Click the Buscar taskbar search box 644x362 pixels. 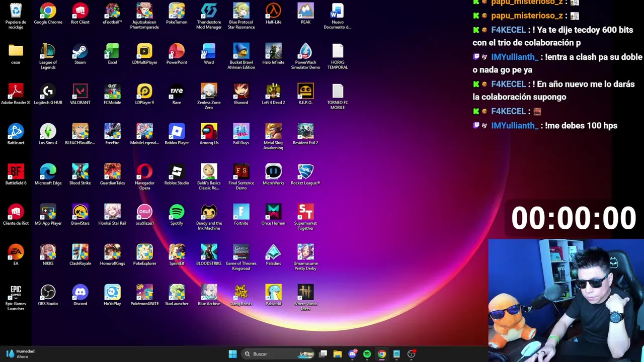[x=279, y=354]
